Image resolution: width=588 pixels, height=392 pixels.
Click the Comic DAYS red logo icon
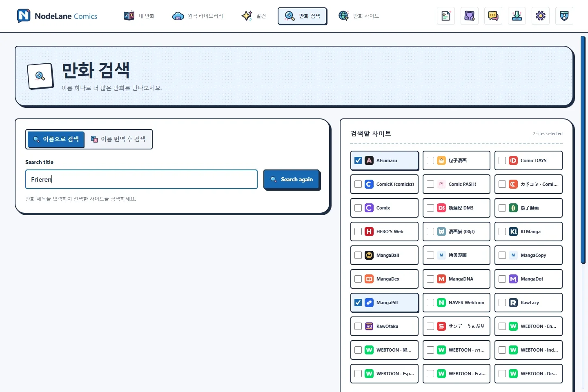click(x=513, y=160)
